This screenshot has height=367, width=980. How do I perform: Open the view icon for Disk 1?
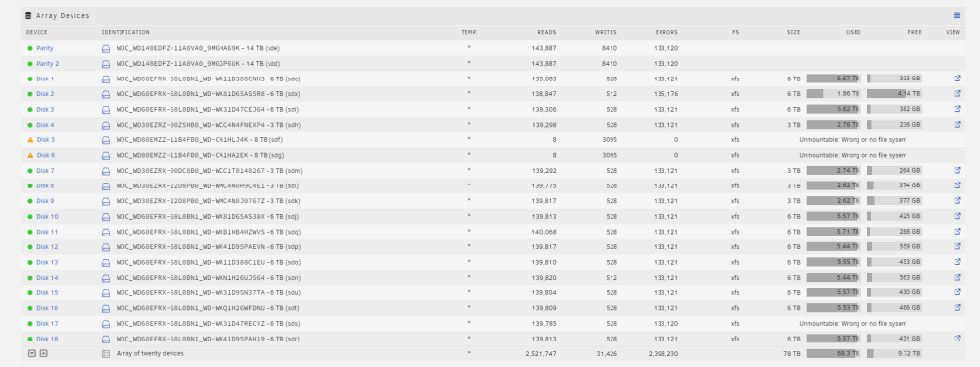pos(956,79)
